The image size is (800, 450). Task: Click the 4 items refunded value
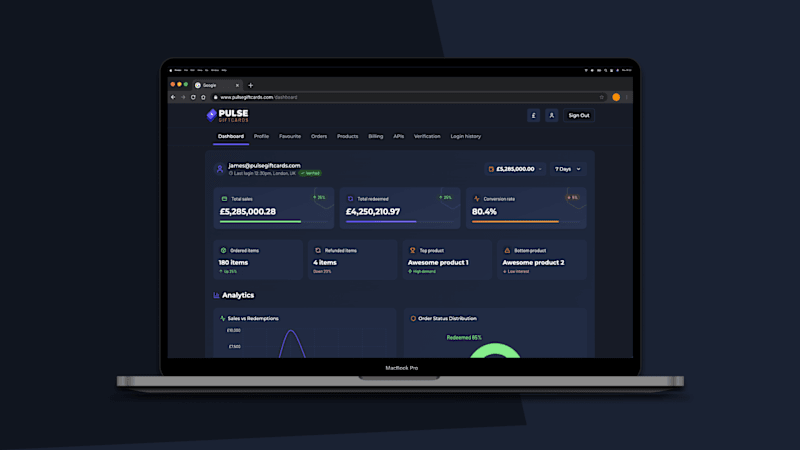(324, 262)
